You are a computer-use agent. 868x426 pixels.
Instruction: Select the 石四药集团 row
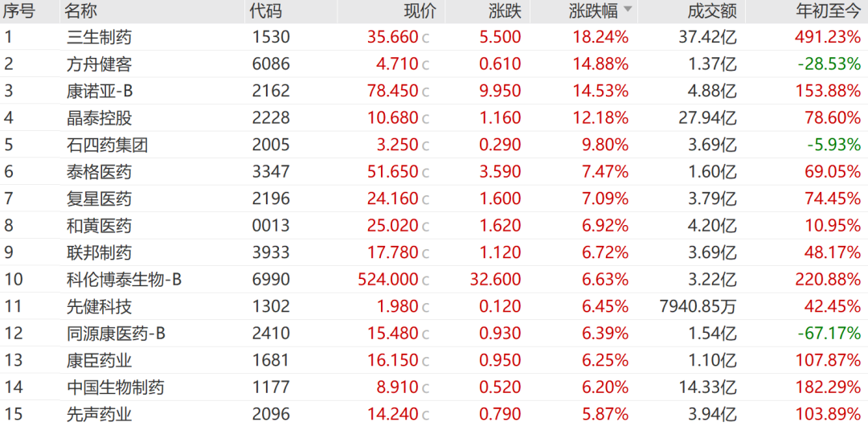(434, 145)
